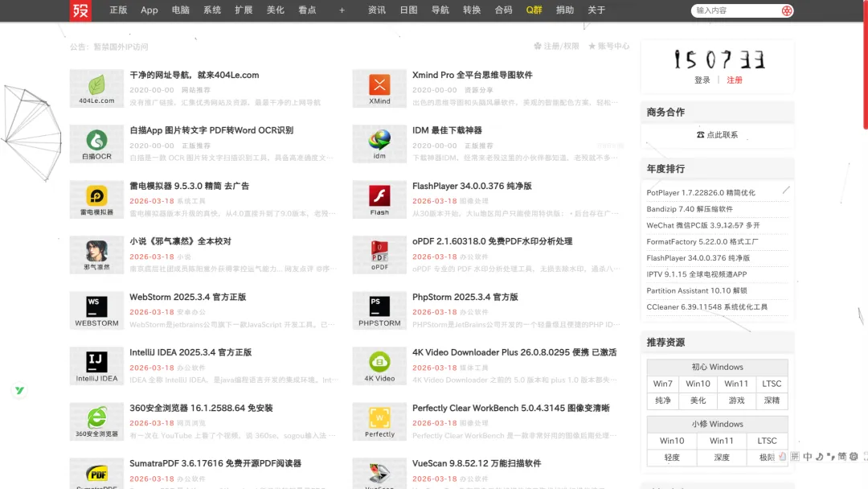The image size is (868, 489).
Task: Open the 美化 navigation item
Action: [x=275, y=10]
